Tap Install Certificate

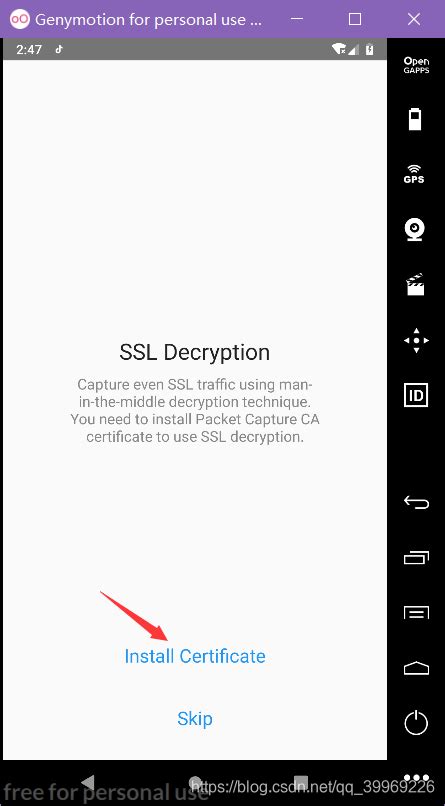coord(195,656)
